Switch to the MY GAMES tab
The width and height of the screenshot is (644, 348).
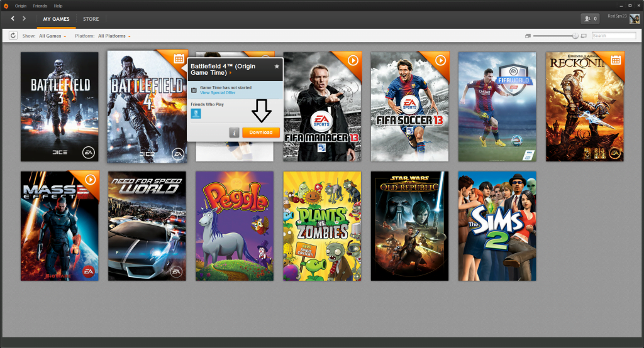tap(56, 19)
